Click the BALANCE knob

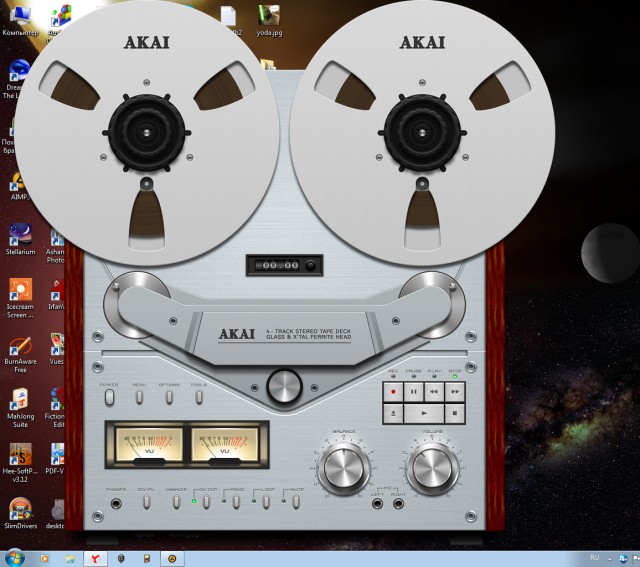344,469
